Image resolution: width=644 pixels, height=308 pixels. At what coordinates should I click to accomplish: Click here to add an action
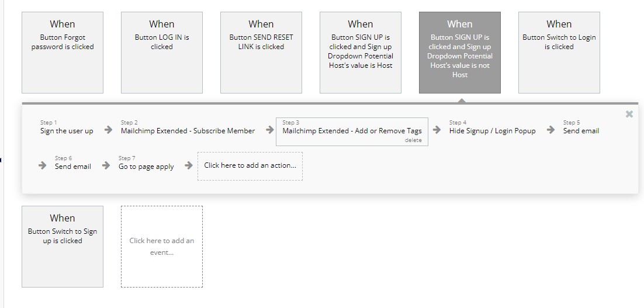[x=250, y=166]
